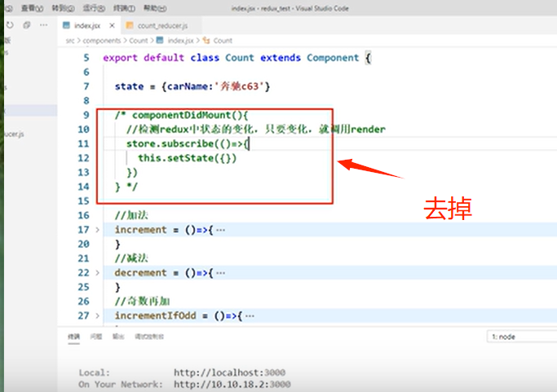Click the '//减法' comment on line 21

coord(131,258)
